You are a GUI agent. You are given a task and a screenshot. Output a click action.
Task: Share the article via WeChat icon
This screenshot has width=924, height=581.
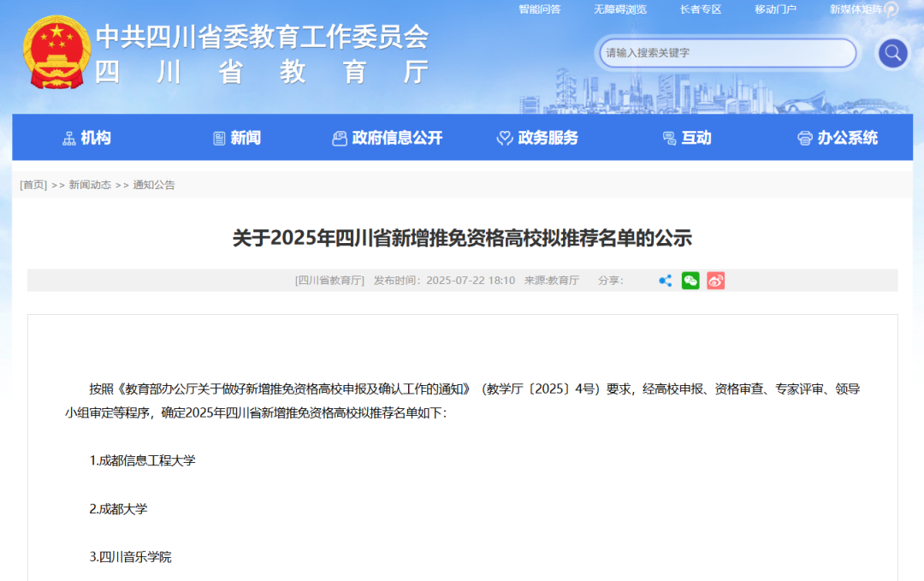pyautogui.click(x=690, y=281)
